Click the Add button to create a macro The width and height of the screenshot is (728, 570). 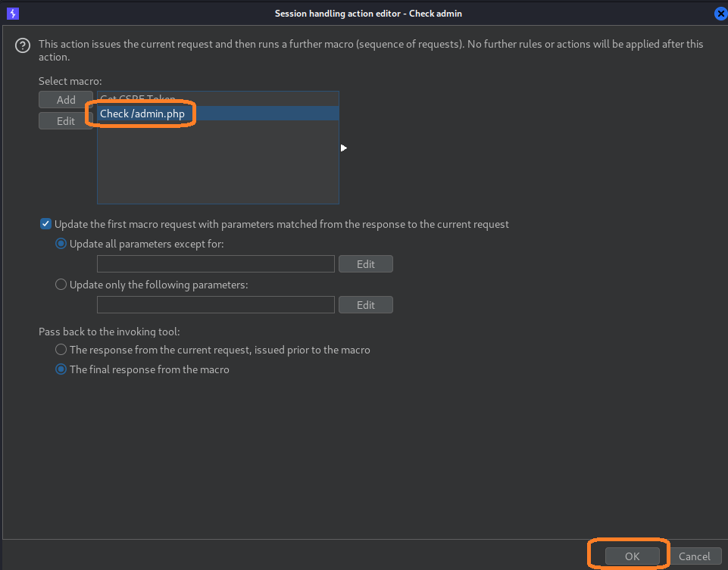point(65,99)
